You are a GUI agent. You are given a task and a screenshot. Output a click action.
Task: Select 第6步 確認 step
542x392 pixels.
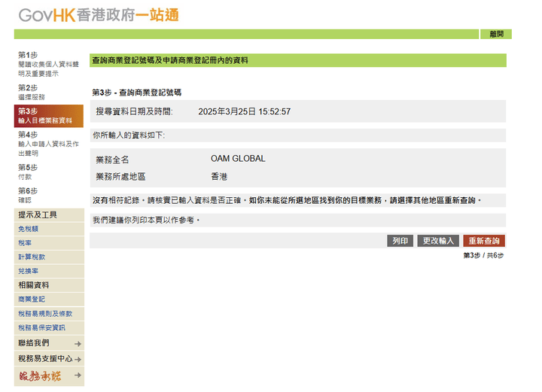28,195
